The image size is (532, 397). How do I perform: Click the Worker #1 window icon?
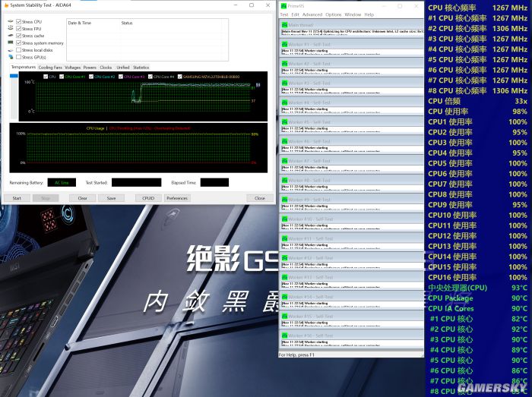[284, 44]
